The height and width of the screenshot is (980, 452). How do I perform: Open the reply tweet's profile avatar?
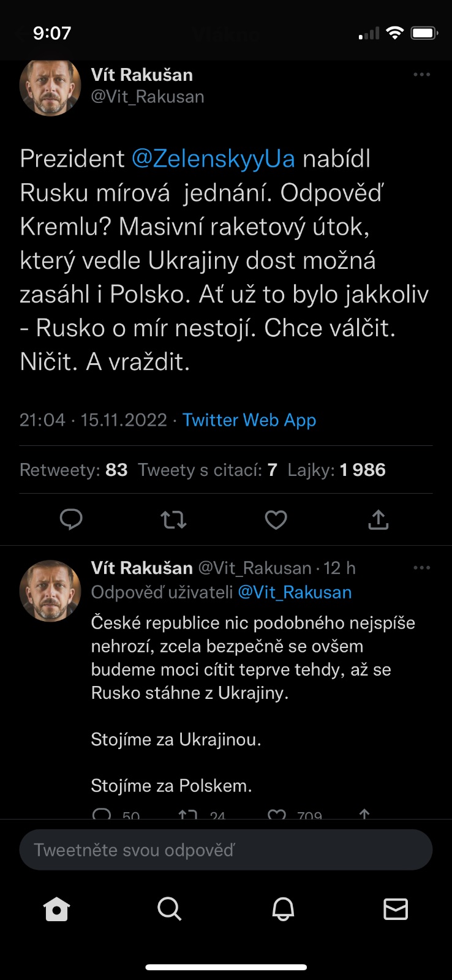[x=50, y=590]
